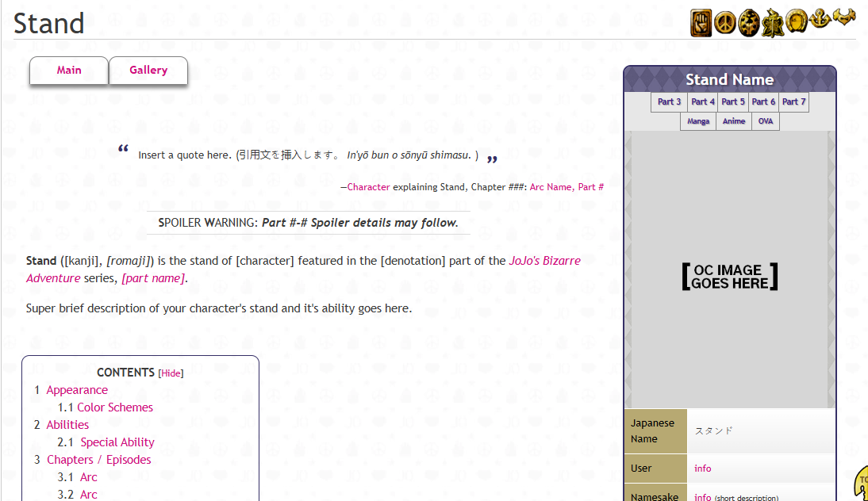
Task: Click the golden butterfly emblem icon
Action: pyautogui.click(x=773, y=24)
